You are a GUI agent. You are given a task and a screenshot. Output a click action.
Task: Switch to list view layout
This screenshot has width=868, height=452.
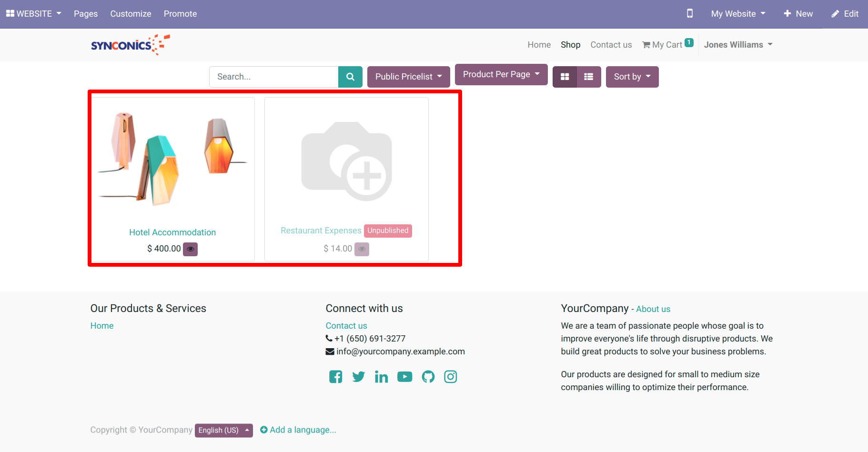589,77
